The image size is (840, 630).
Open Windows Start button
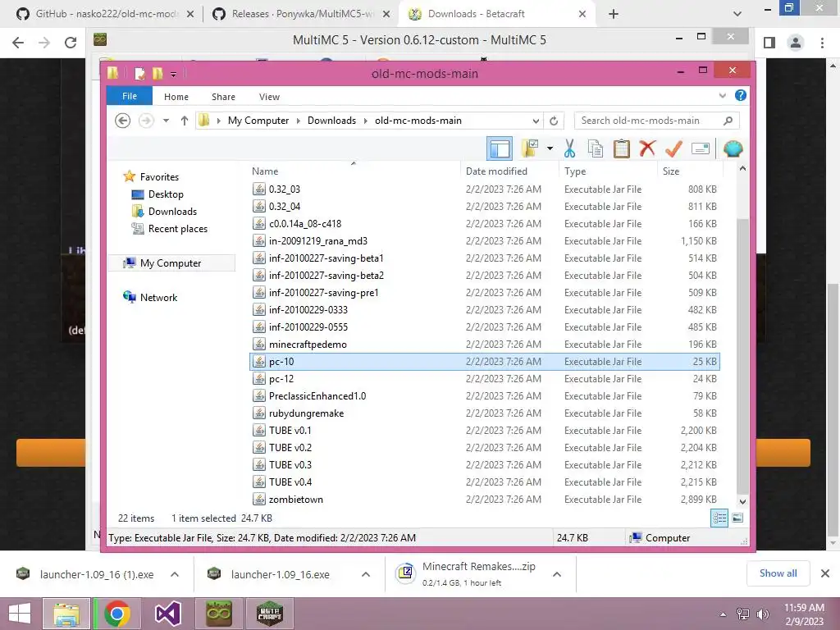coord(20,614)
